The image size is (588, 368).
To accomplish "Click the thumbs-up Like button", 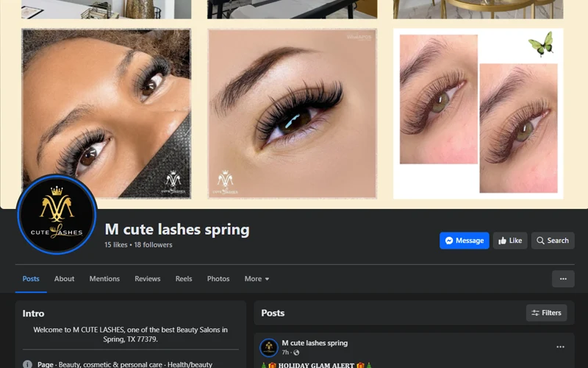I will (x=509, y=241).
